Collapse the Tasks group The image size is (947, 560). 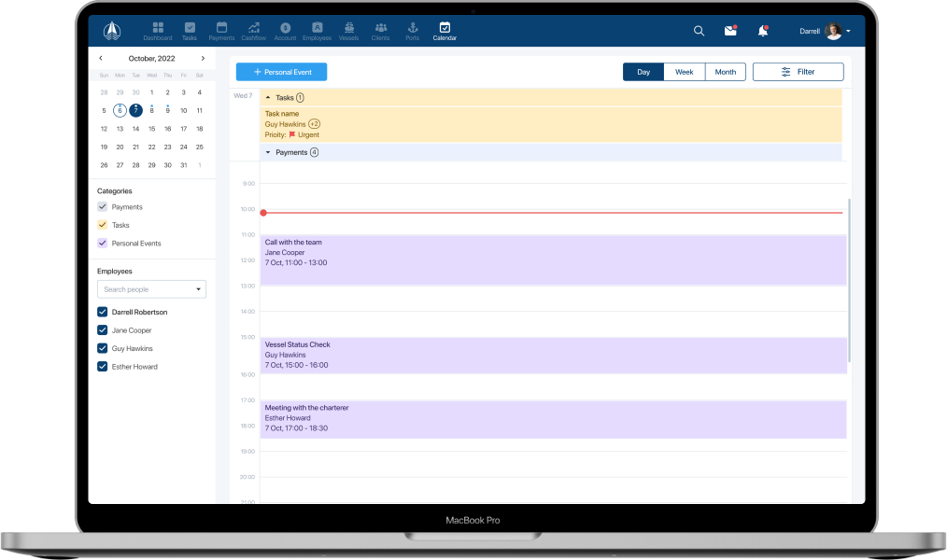click(268, 97)
